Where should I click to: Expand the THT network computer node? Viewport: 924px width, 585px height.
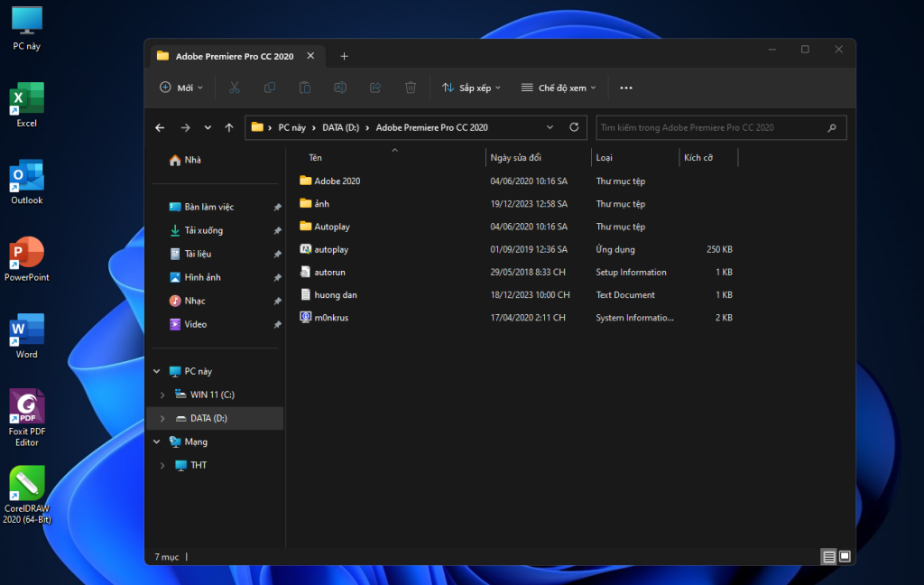click(x=162, y=465)
